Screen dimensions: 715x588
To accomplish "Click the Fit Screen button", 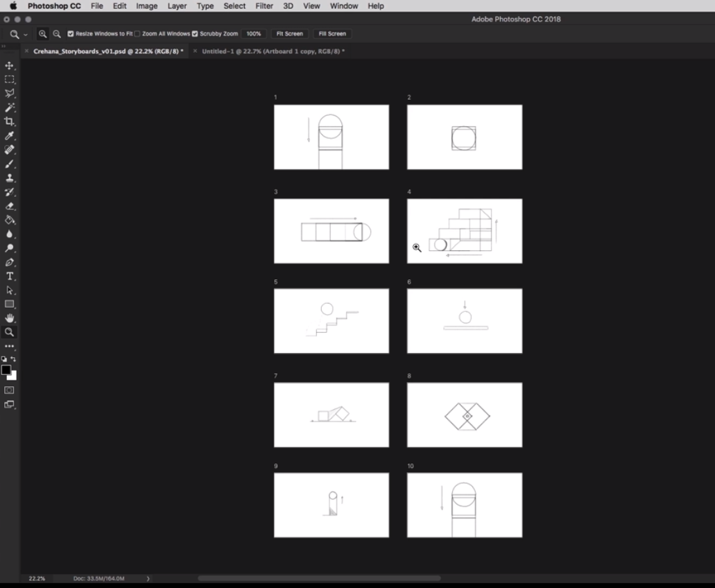I will 289,33.
